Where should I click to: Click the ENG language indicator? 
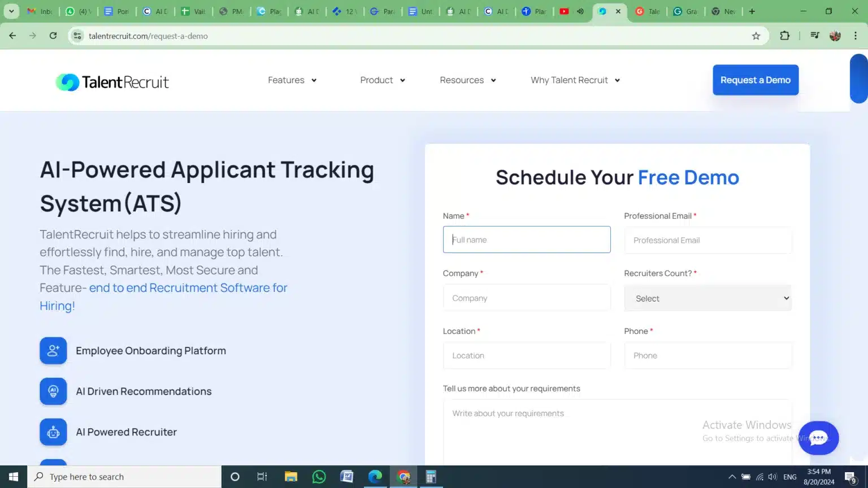tap(790, 477)
